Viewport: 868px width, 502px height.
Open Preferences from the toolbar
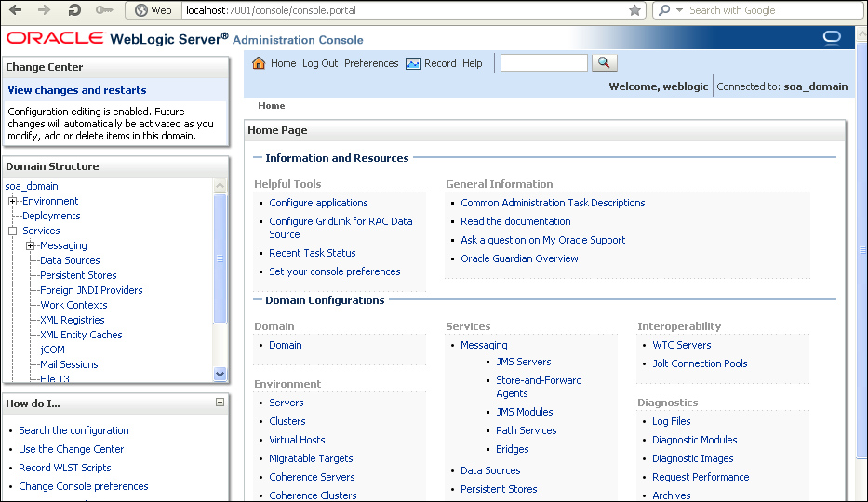point(371,63)
